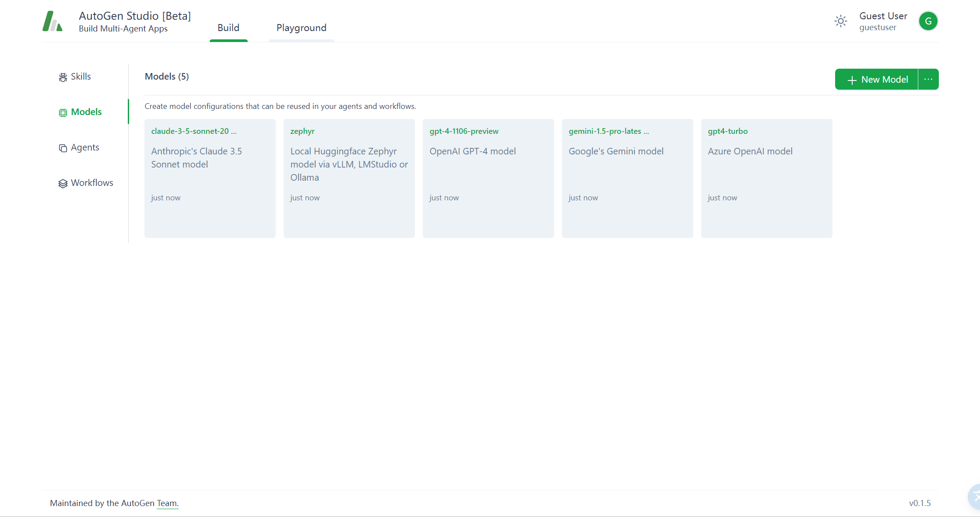Click 'Create model configurations' description text
Screen dimensions: 980x517
pyautogui.click(x=280, y=106)
